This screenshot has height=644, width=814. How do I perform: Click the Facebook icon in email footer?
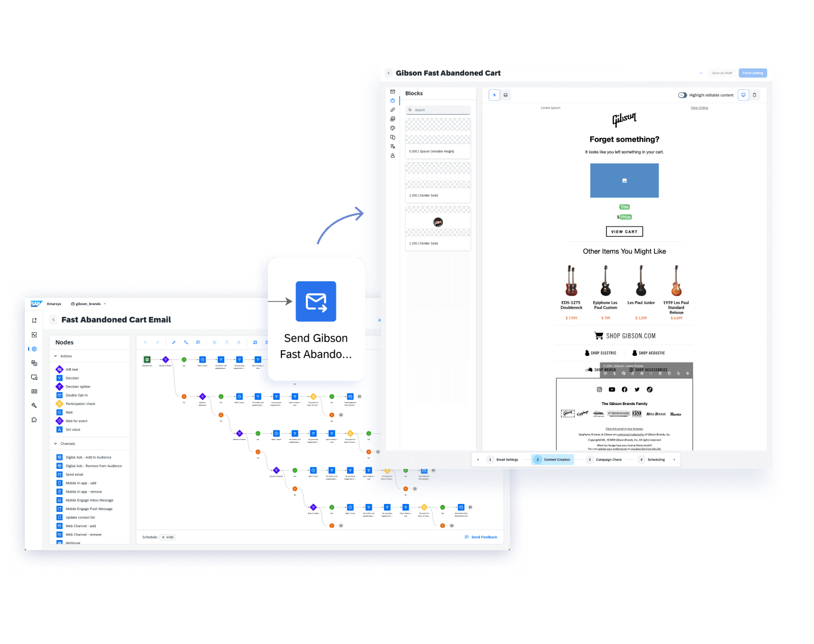[624, 389]
